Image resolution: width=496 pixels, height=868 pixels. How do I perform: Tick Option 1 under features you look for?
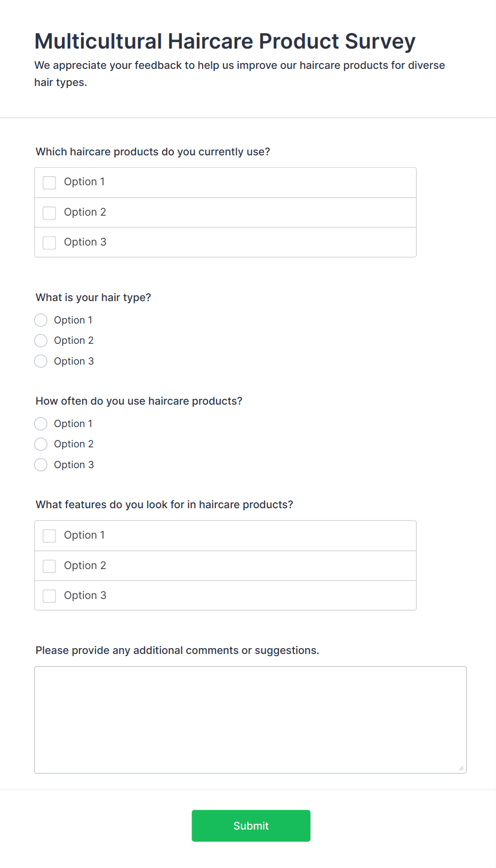[50, 536]
